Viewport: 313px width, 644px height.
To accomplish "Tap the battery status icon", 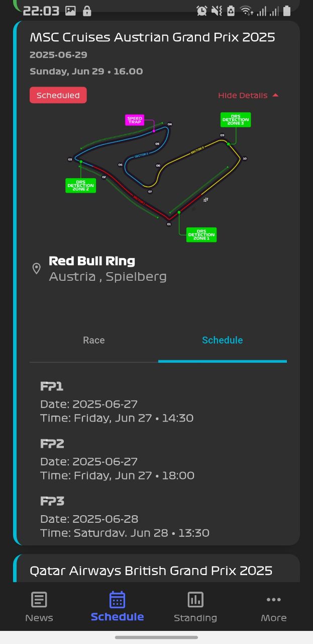I will coord(287,11).
